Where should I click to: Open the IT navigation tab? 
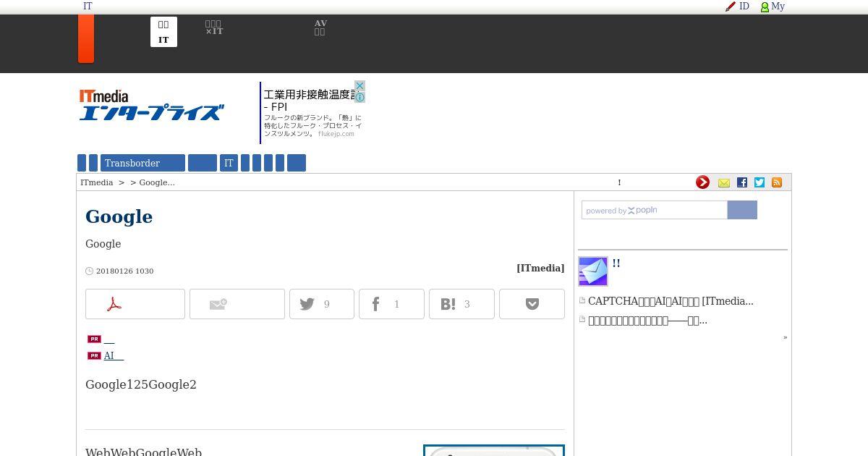pyautogui.click(x=229, y=163)
